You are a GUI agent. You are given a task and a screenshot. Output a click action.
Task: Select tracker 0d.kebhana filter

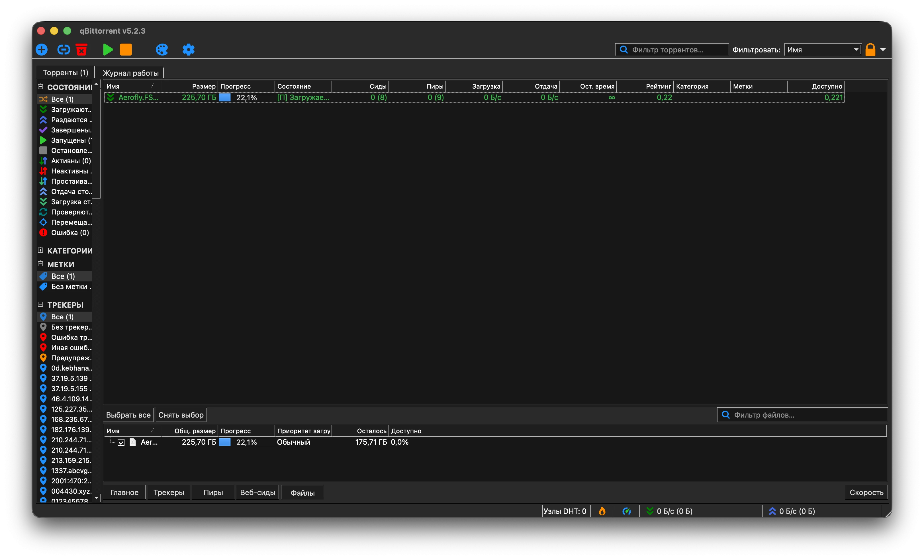pos(64,368)
